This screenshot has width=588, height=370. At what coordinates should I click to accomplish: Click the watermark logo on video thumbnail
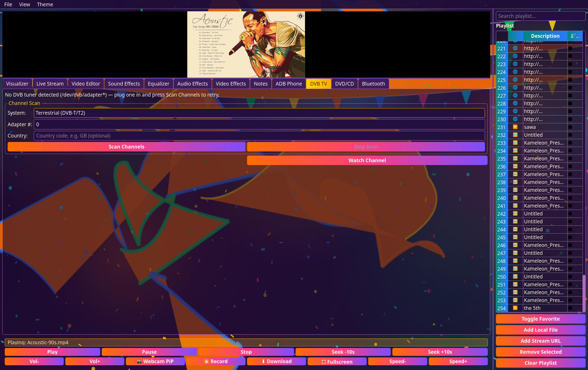(x=300, y=16)
